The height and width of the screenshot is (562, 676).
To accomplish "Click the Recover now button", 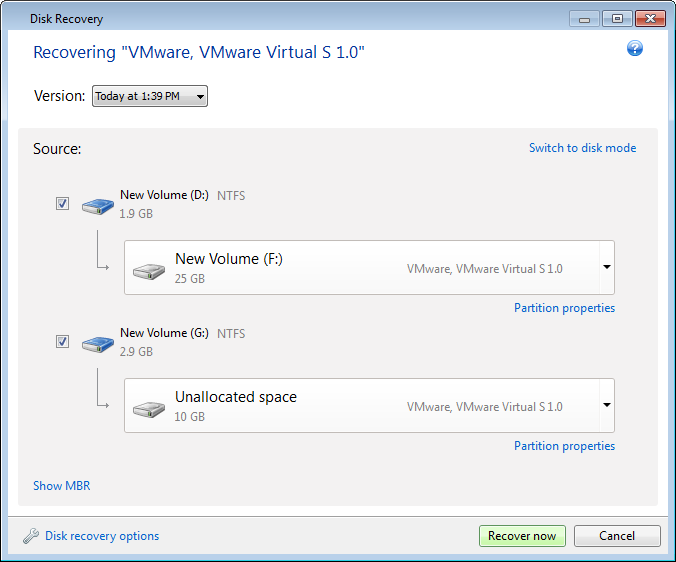I will coord(522,536).
